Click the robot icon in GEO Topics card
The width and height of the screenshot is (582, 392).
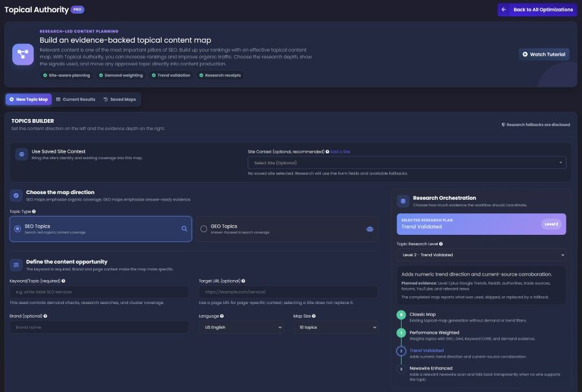(x=370, y=229)
